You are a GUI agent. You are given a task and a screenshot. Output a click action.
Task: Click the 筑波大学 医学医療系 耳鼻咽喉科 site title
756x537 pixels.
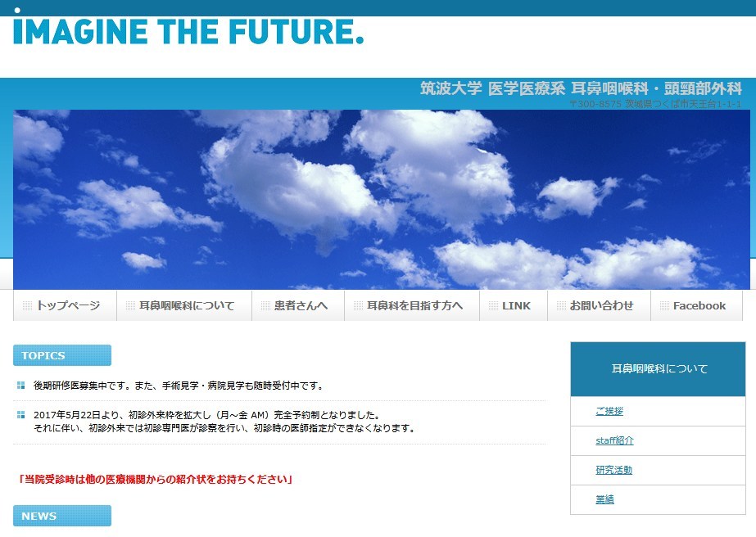coord(580,88)
